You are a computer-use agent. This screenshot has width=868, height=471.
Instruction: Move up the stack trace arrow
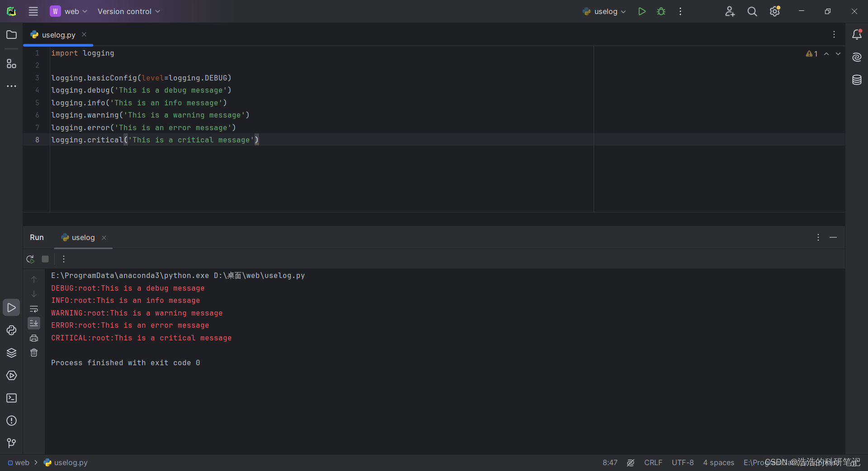(x=34, y=279)
